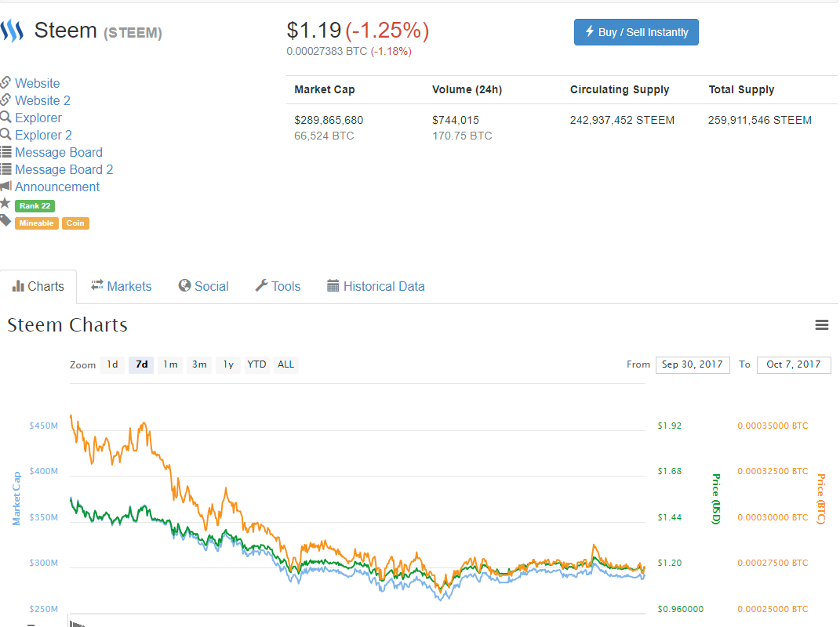
Task: Click the Buy / Sell Instantly button
Action: click(x=636, y=32)
